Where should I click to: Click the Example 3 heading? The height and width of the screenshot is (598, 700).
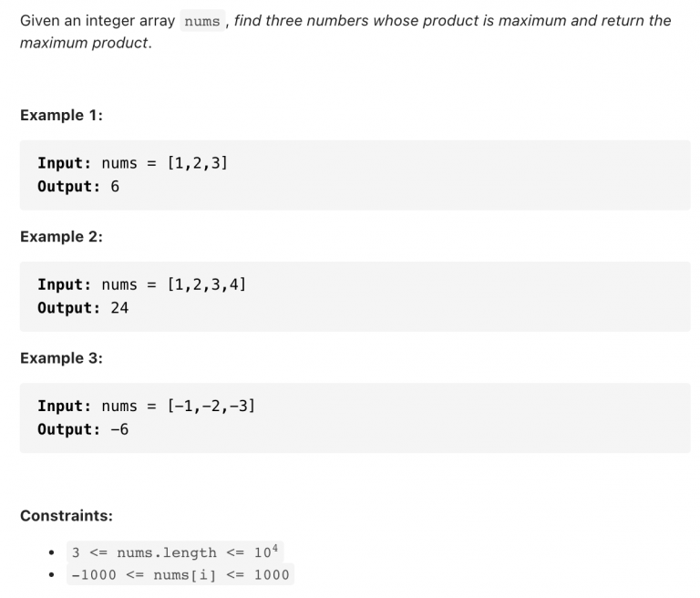(61, 358)
